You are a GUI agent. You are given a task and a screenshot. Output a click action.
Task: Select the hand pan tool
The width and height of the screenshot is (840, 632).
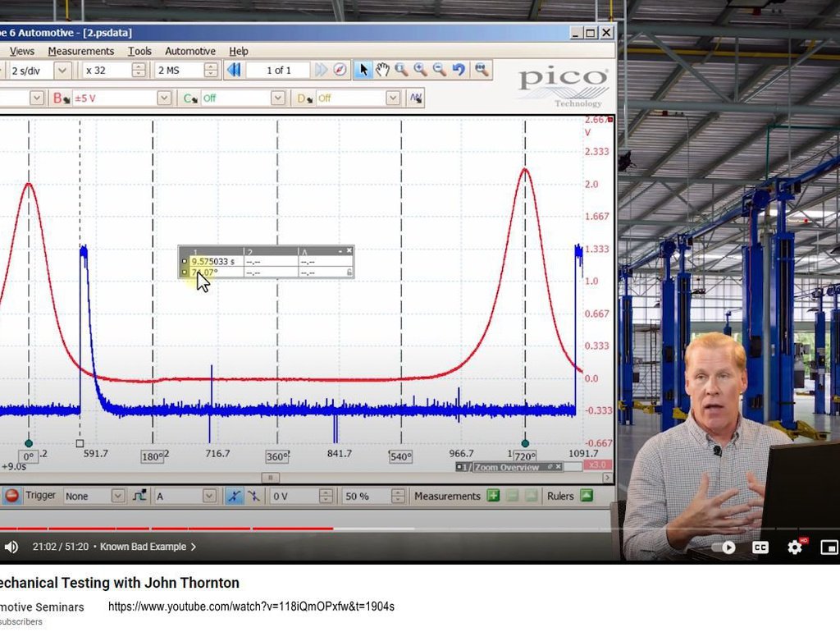click(x=382, y=70)
